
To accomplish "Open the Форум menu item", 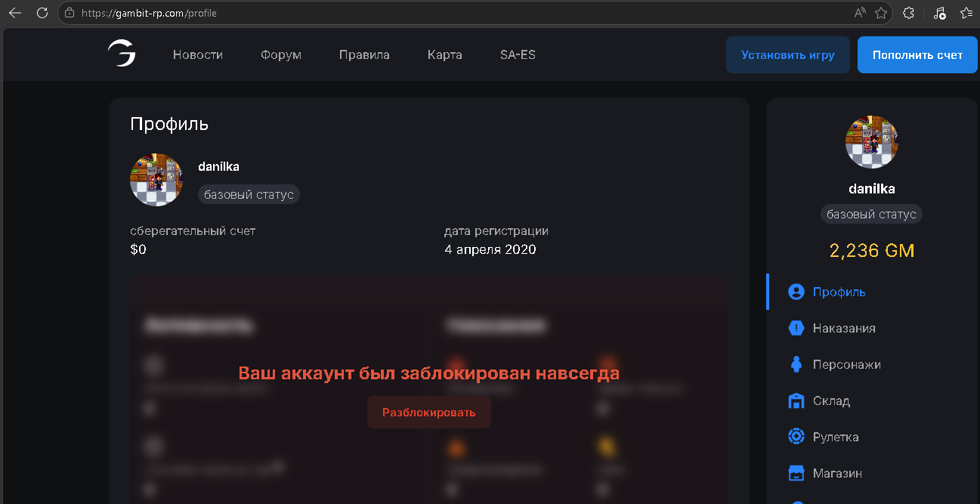I will pyautogui.click(x=281, y=54).
